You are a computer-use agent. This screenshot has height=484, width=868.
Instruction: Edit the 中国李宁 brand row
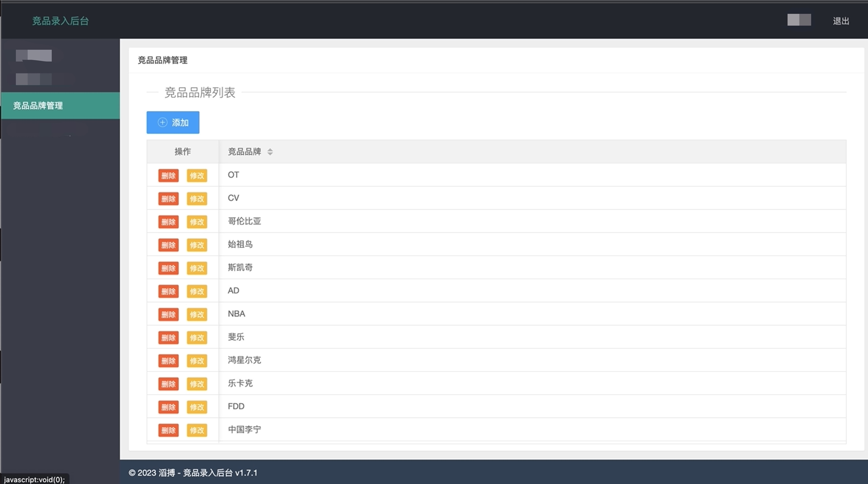click(x=197, y=430)
